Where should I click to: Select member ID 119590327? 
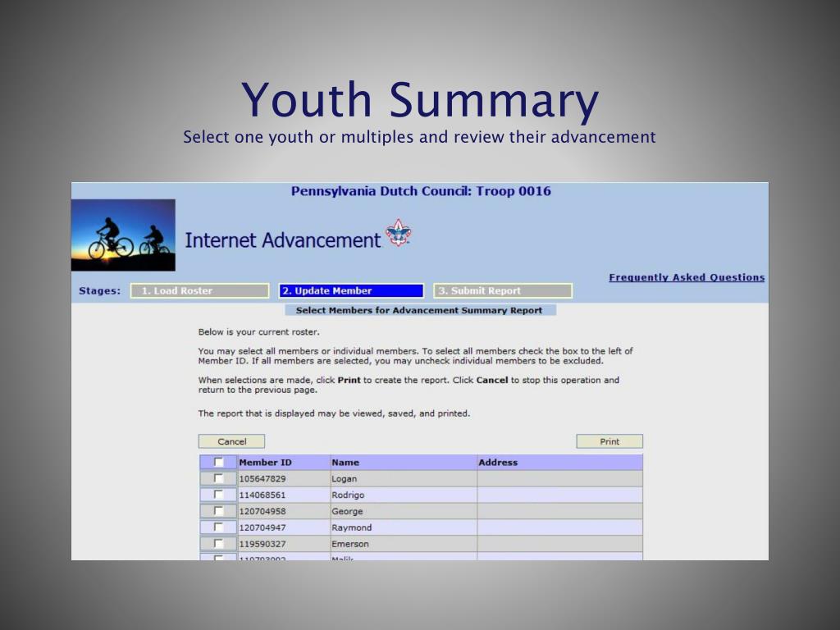coord(262,545)
